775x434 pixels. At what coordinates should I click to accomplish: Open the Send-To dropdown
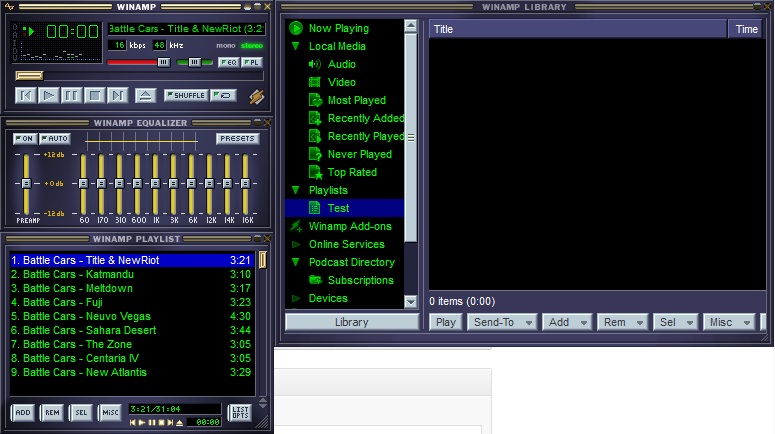(502, 322)
